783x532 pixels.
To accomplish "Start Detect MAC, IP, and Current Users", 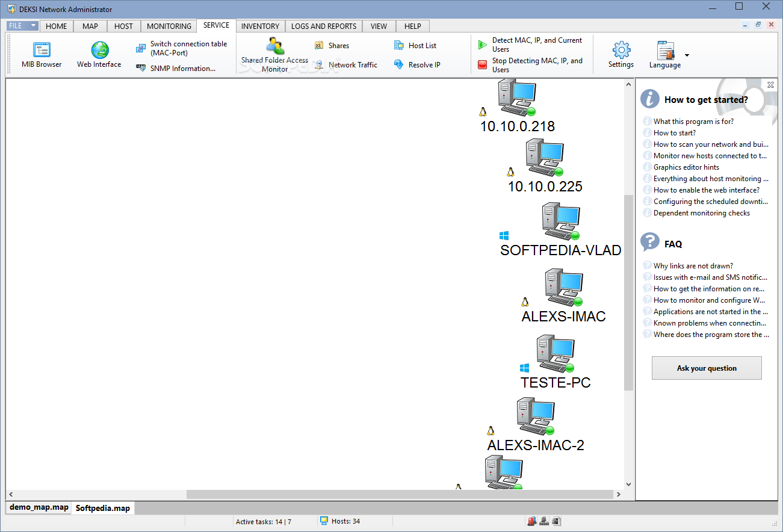I will (530, 45).
